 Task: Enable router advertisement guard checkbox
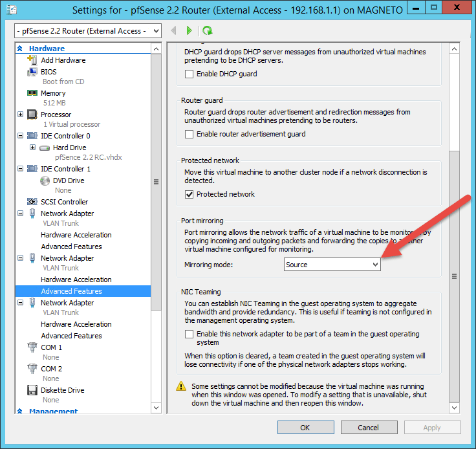coord(189,134)
